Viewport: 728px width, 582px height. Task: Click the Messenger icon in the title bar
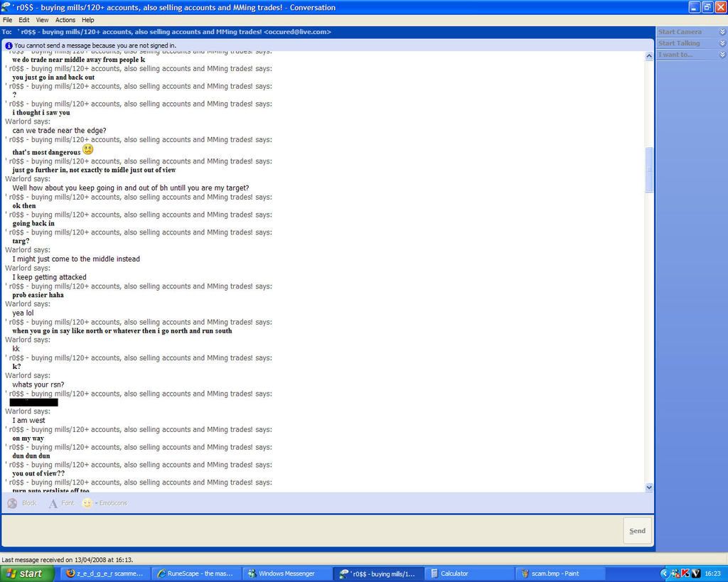tap(6, 7)
